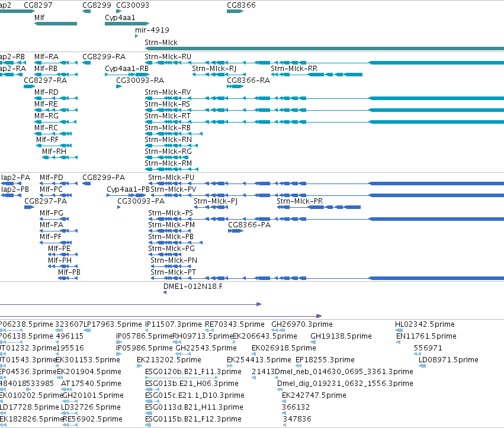Select the CG8299 gene label
Image resolution: width=504 pixels, height=428 pixels.
click(x=97, y=5)
